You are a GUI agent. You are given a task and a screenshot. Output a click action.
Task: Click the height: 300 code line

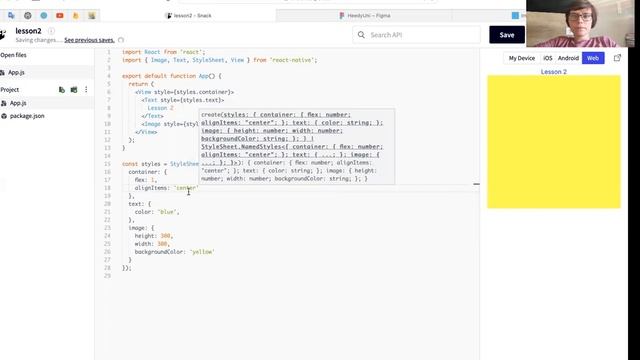[153, 236]
